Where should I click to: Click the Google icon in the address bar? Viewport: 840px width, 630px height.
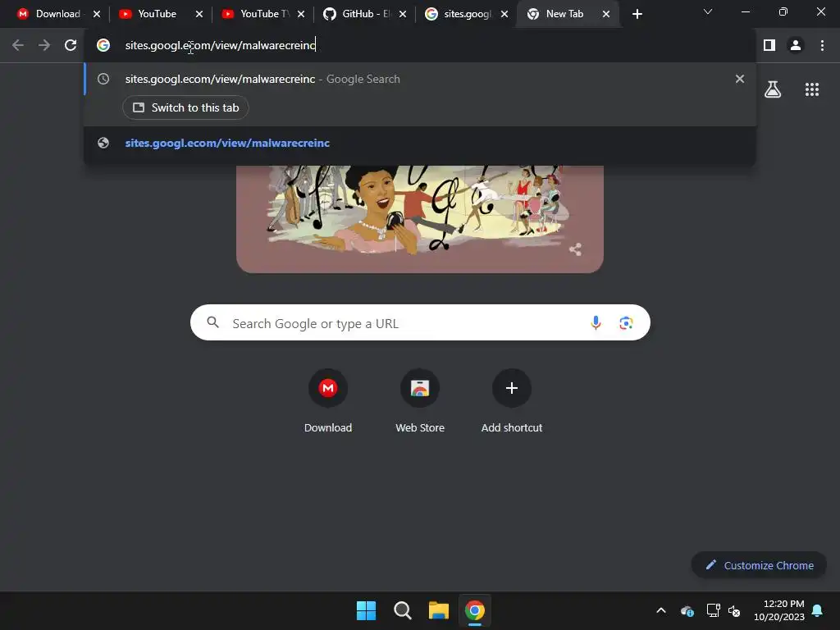(x=103, y=45)
